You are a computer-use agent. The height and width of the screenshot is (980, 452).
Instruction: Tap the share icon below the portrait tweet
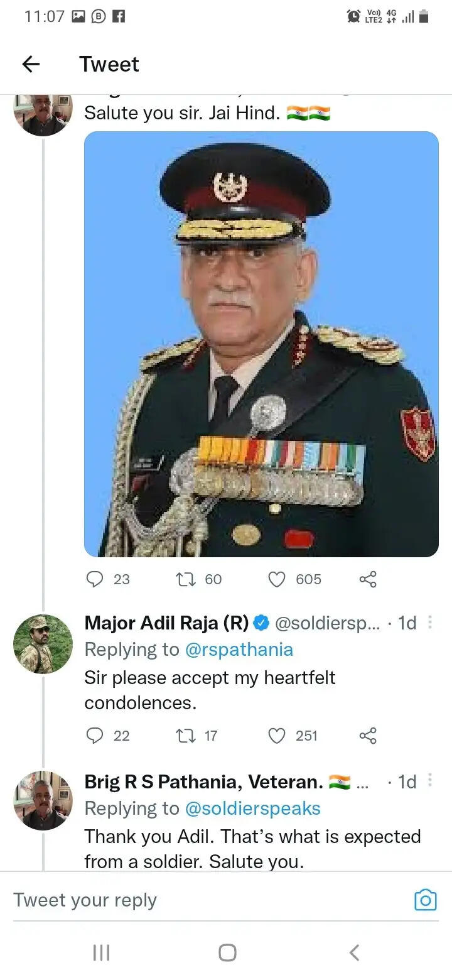point(368,579)
